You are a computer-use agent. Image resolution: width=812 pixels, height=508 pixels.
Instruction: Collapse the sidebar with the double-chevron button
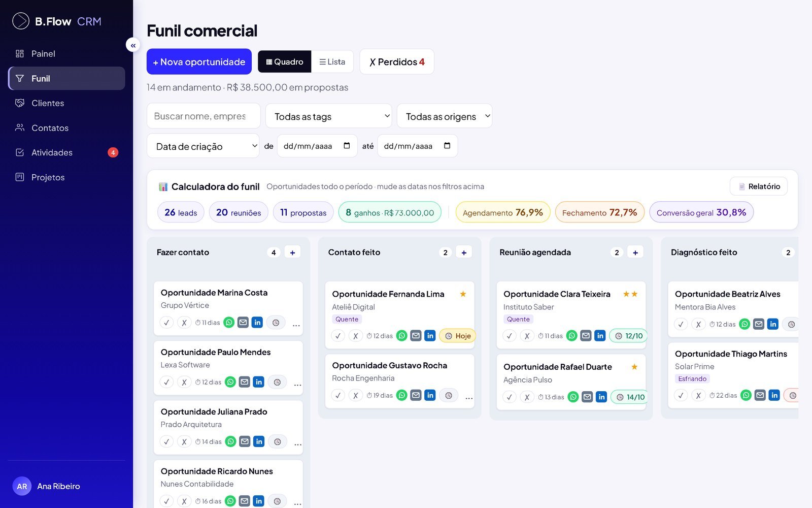coord(133,45)
